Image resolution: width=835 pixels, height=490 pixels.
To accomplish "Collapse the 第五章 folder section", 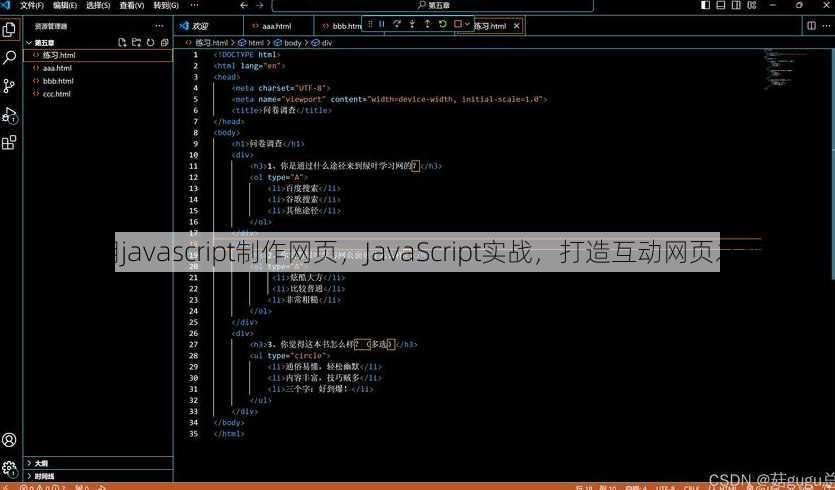I will pos(99,43).
